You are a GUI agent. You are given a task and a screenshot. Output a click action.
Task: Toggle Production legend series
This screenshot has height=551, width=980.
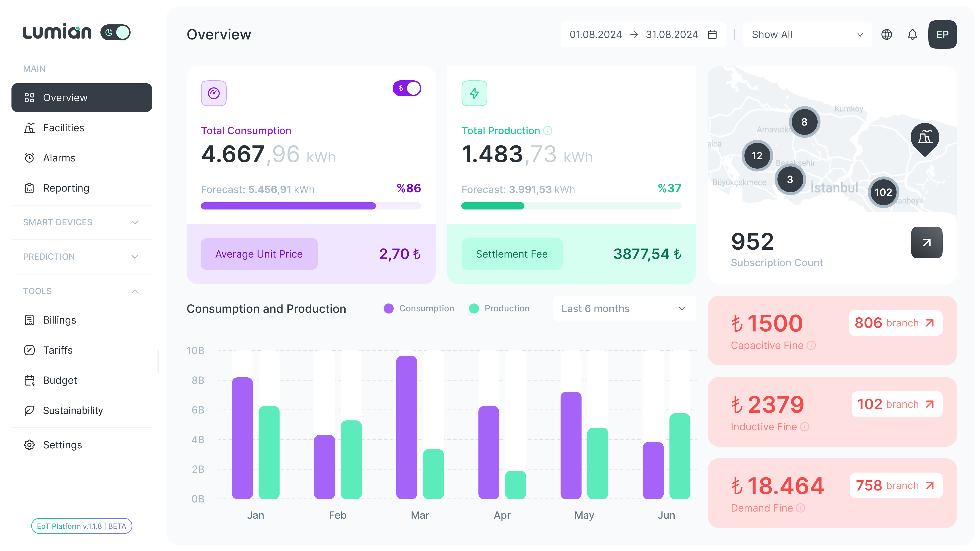[x=499, y=309]
